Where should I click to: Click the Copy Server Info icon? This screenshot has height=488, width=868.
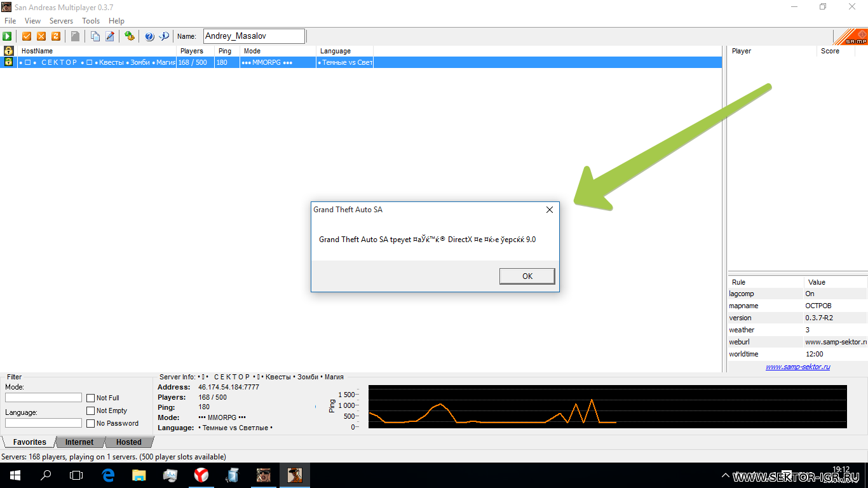(x=95, y=36)
